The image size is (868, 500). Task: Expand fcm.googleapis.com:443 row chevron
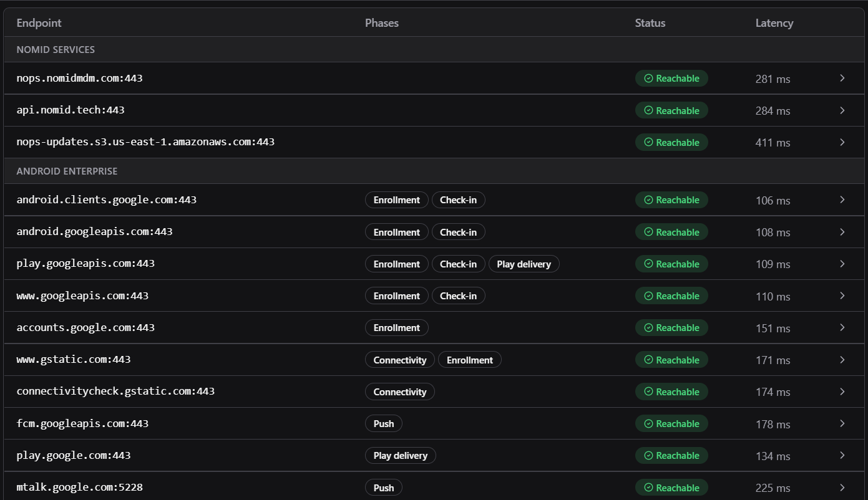[842, 423]
